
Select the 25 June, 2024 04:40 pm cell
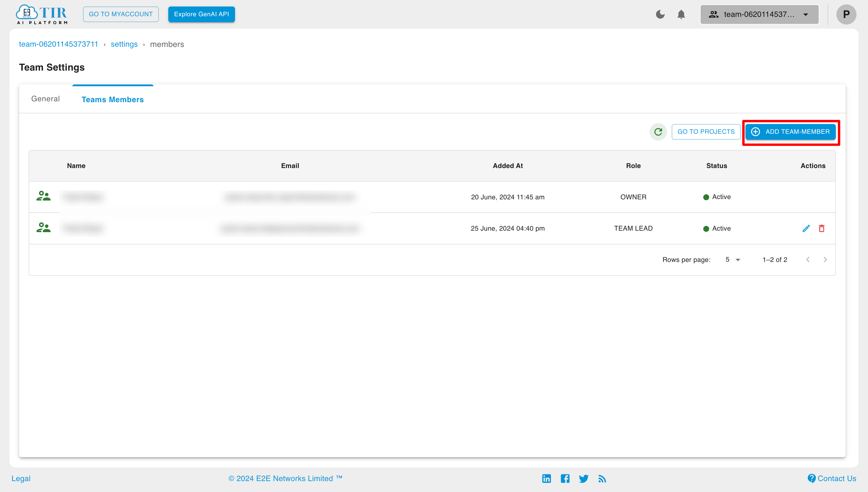point(508,229)
